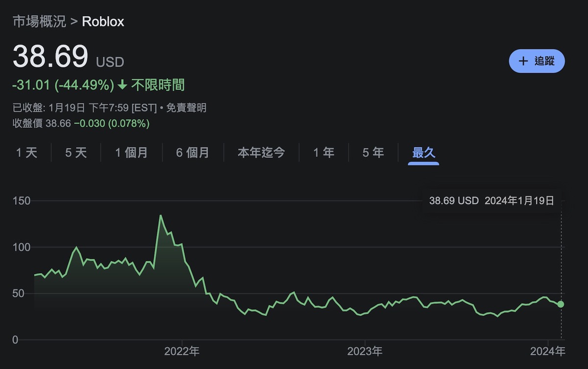This screenshot has height=369, width=588.
Task: Click the Roblox breadcrumb title
Action: pos(103,22)
